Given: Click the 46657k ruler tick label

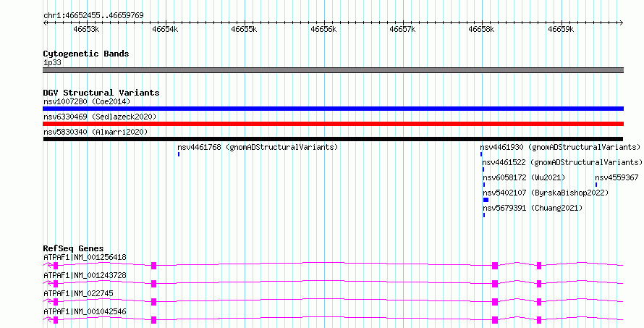Looking at the screenshot, I should (402, 30).
